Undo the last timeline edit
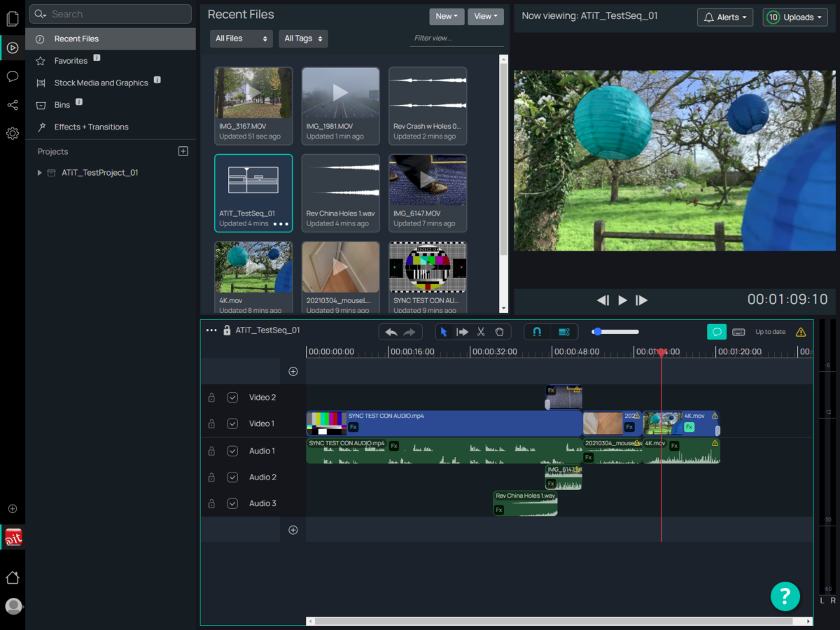840x630 pixels. [x=391, y=332]
